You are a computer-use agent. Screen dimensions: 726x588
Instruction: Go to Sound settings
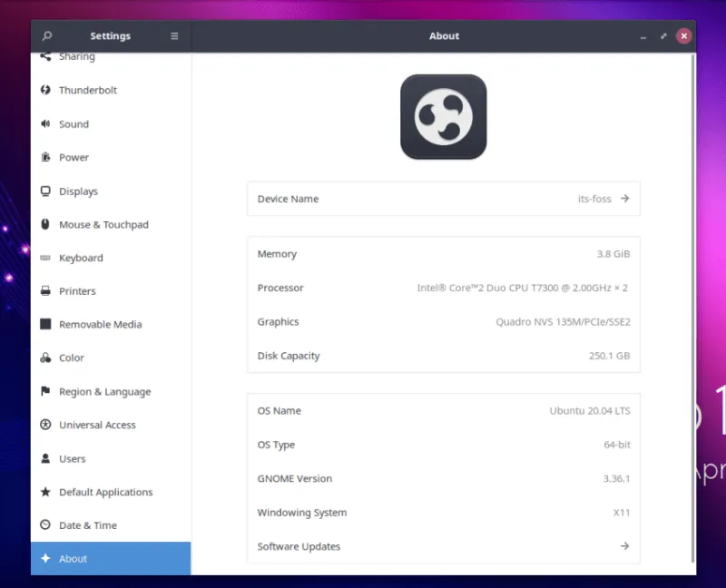coord(111,123)
